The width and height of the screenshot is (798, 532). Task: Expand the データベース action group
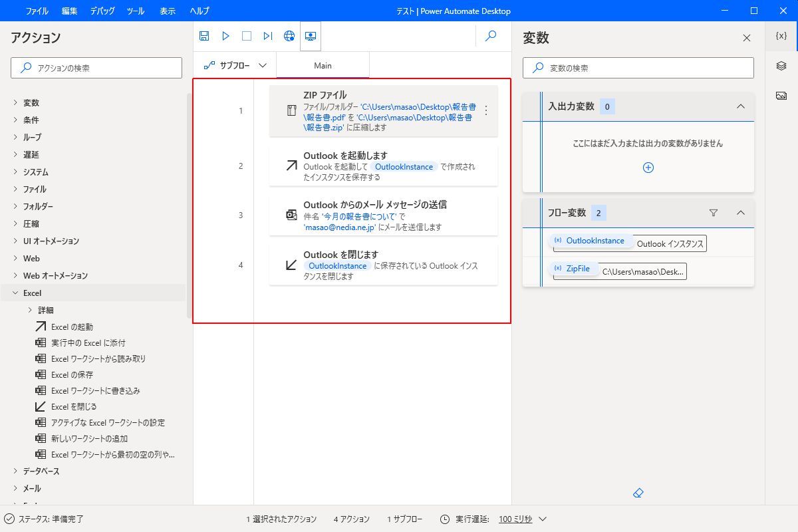click(15, 471)
